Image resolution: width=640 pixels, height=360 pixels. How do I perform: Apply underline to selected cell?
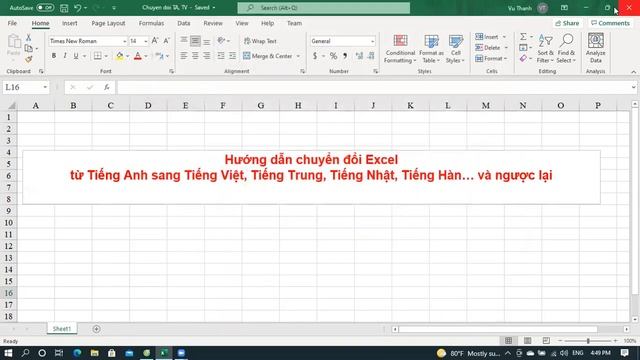76,56
